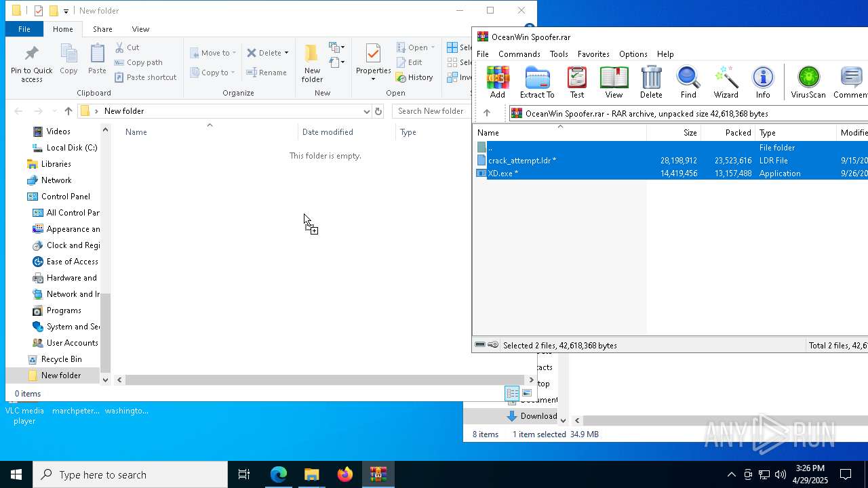Start VirusScan on the archive
The height and width of the screenshot is (488, 868).
tap(808, 82)
